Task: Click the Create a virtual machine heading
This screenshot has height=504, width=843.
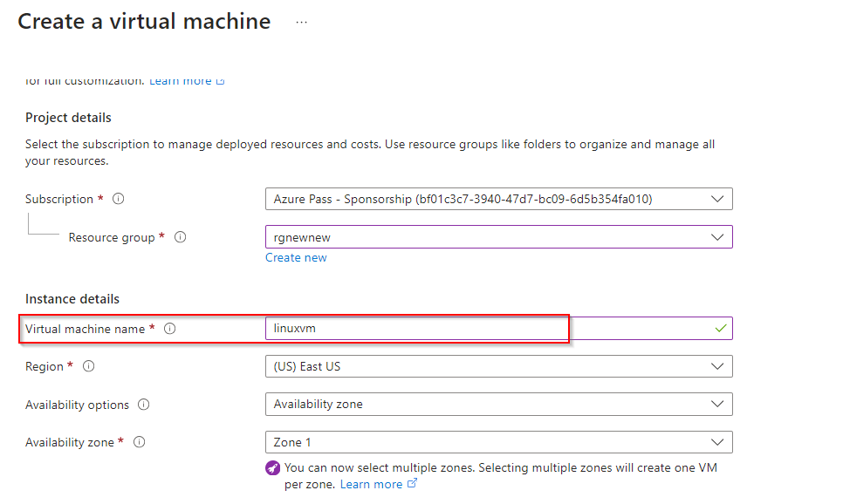Action: click(x=144, y=22)
